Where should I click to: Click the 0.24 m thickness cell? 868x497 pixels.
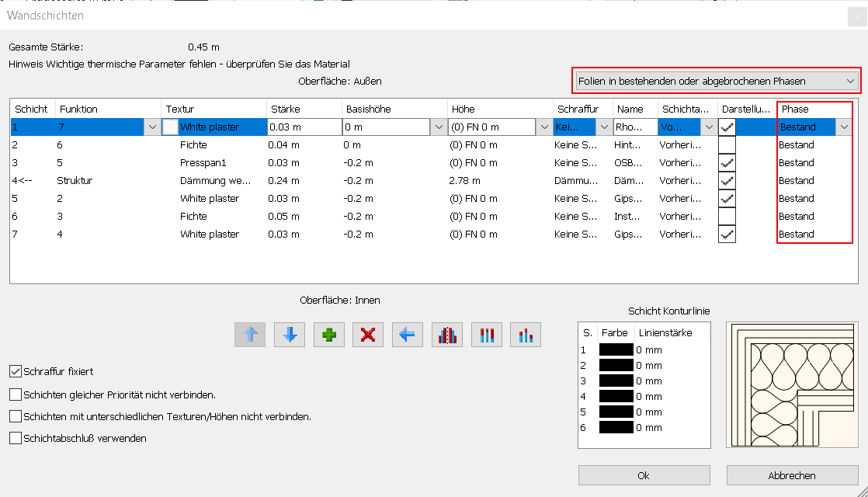click(x=283, y=180)
